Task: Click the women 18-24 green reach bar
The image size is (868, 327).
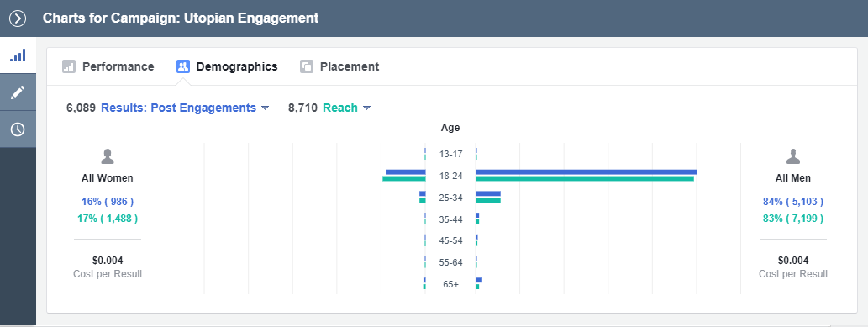Action: click(404, 178)
